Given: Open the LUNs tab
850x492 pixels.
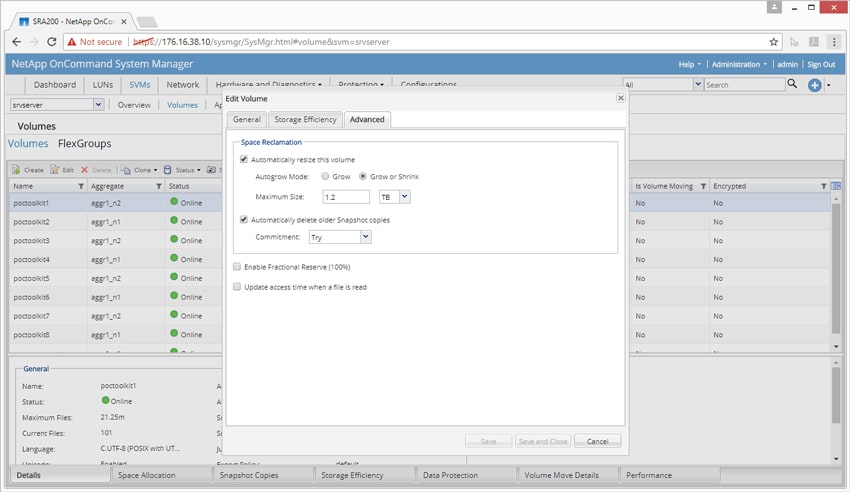Looking at the screenshot, I should (x=102, y=85).
